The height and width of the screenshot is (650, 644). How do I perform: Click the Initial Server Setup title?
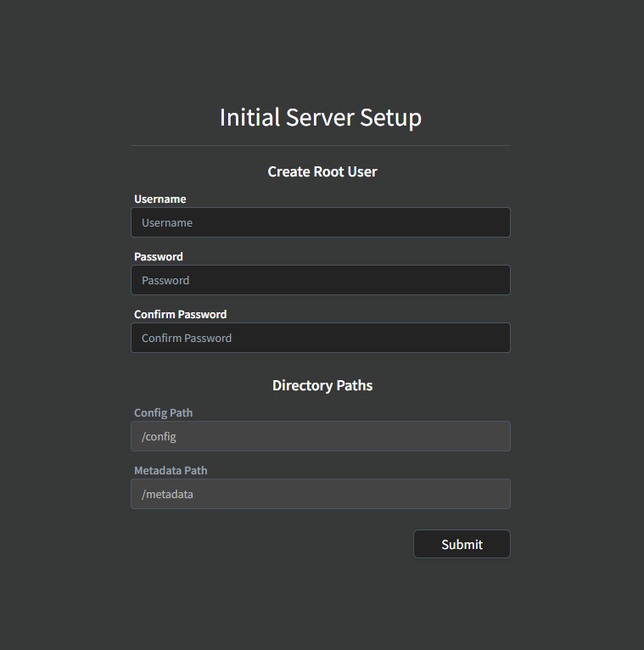pos(320,117)
